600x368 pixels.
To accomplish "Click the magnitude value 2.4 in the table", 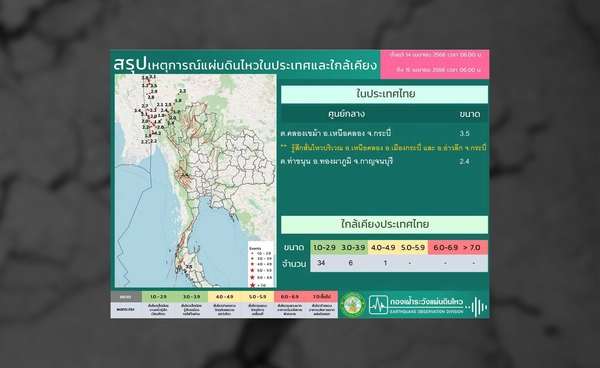I will coord(464,161).
